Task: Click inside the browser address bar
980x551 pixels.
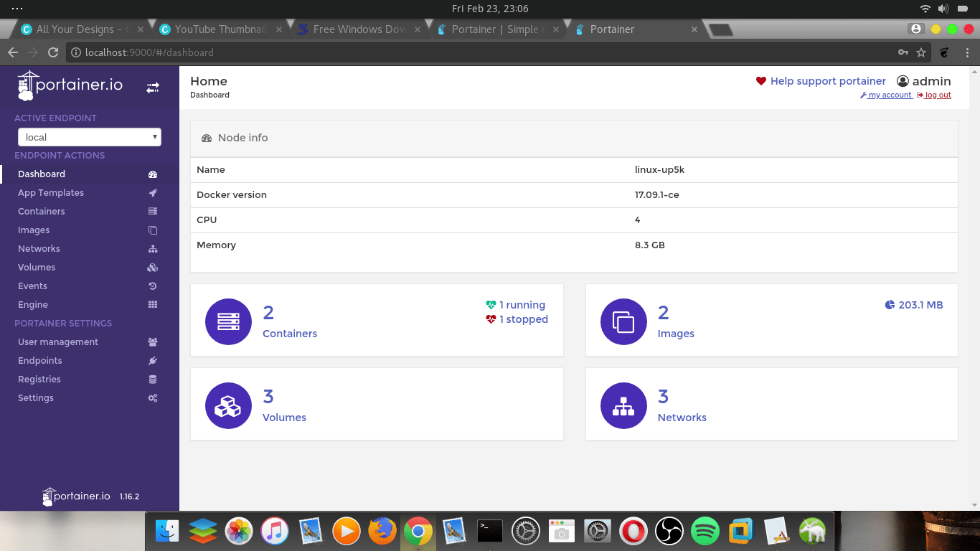Action: tap(287, 52)
